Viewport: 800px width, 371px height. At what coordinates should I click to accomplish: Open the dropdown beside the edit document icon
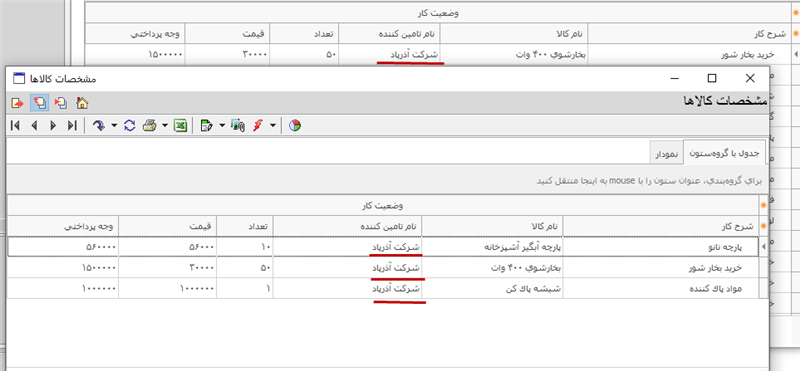point(222,126)
